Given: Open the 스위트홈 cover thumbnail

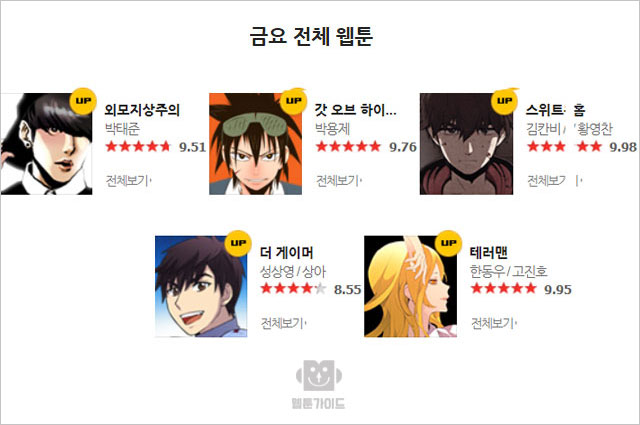Looking at the screenshot, I should 466,144.
